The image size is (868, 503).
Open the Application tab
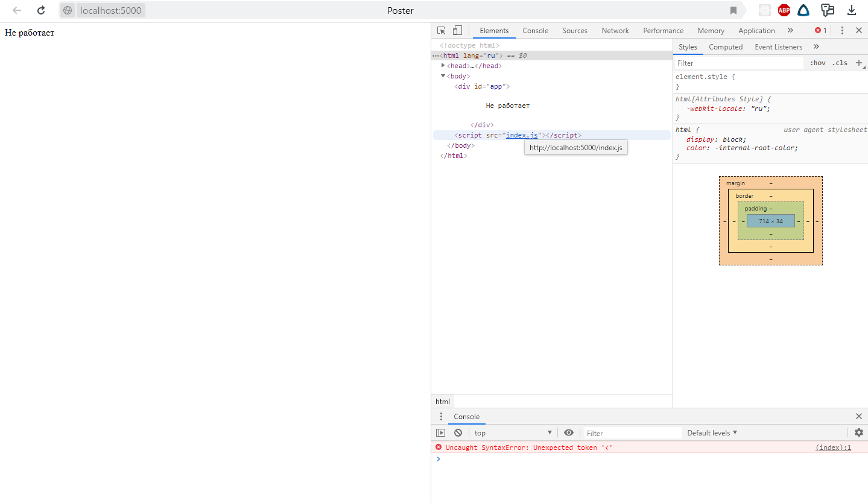click(756, 31)
